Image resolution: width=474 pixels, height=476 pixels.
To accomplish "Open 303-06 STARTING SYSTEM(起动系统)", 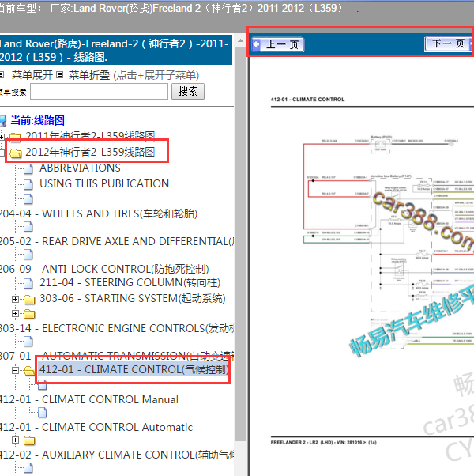I will click(133, 298).
